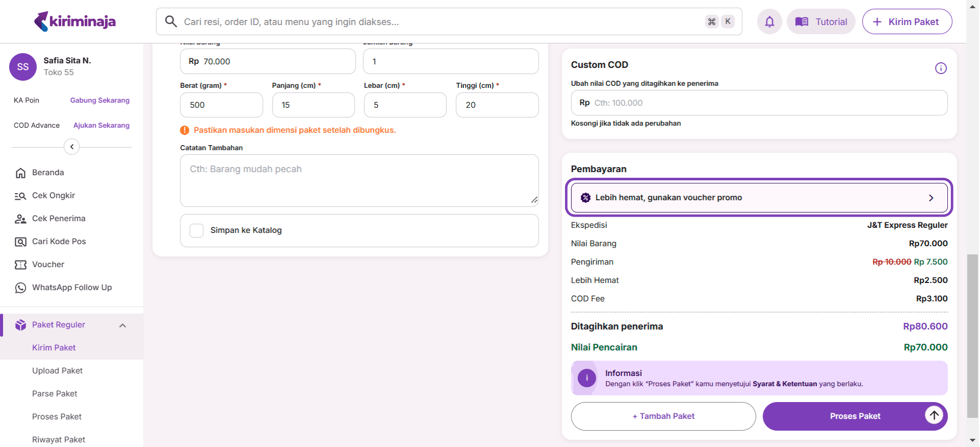This screenshot has height=447, width=980.
Task: Collapse the Paket Reguler menu
Action: [122, 325]
